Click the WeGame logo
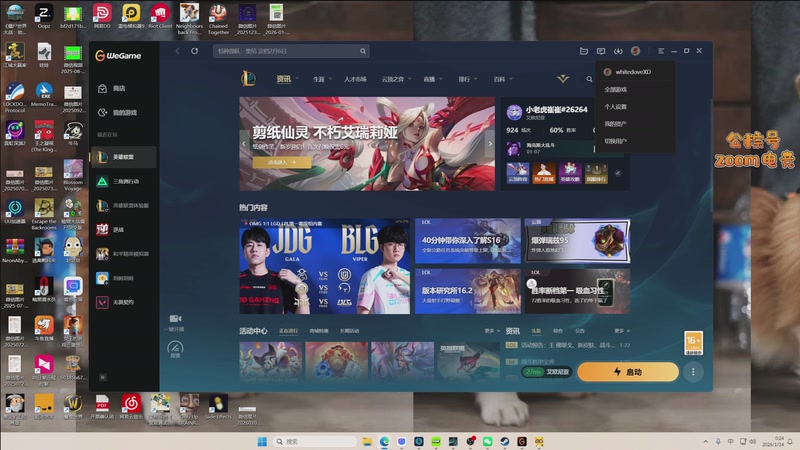 (x=118, y=55)
